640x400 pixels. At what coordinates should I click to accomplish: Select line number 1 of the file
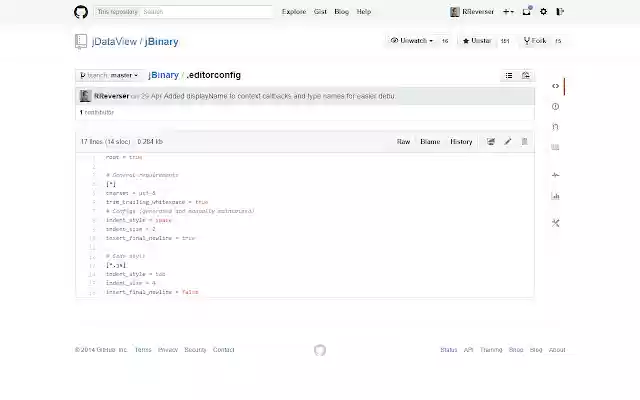(93, 157)
